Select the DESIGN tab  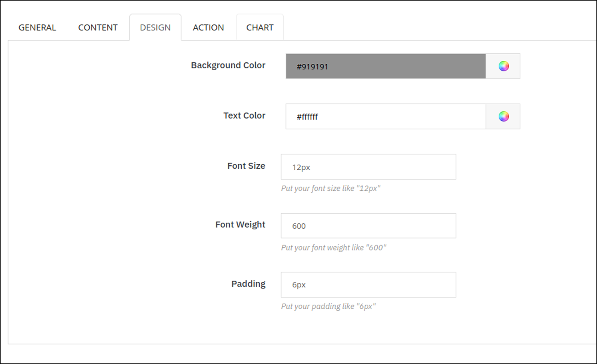pos(155,27)
